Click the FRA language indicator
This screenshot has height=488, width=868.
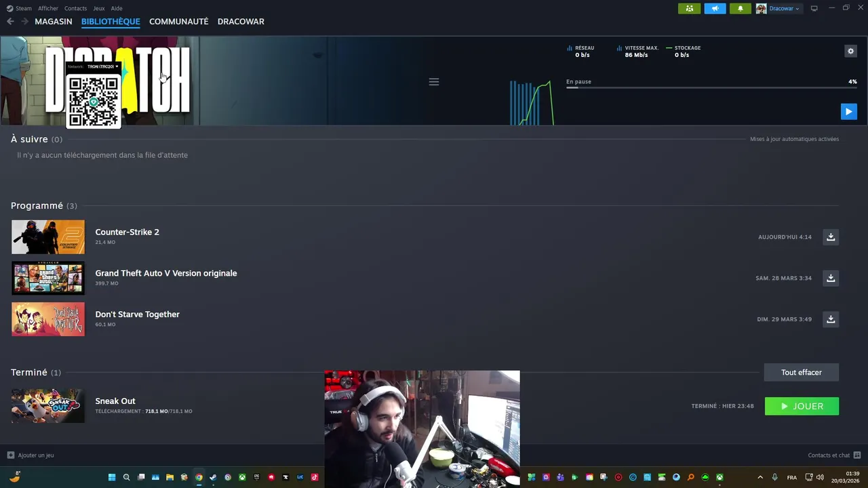click(792, 477)
